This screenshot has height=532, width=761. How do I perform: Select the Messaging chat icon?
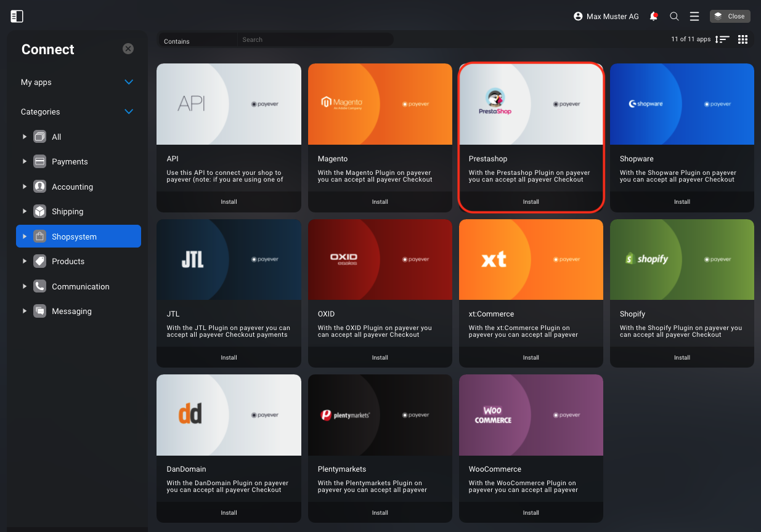(x=40, y=311)
